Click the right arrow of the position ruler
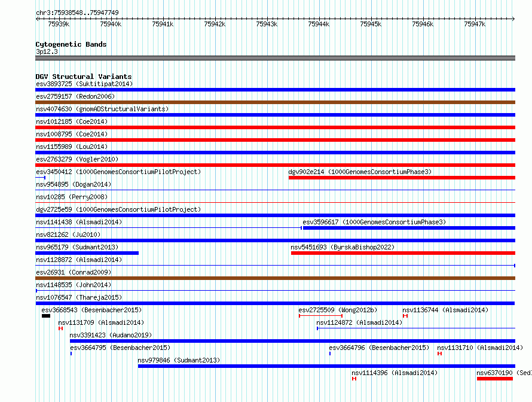The width and height of the screenshot is (532, 402). 513,19
